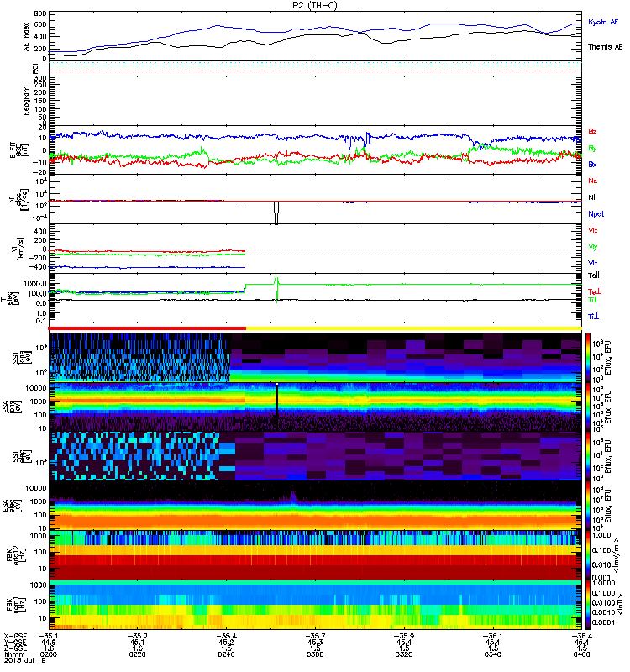Viewport: 630px width, 672px height.
Task: Select the black "Tell" temperature legend label
Action: [x=594, y=276]
